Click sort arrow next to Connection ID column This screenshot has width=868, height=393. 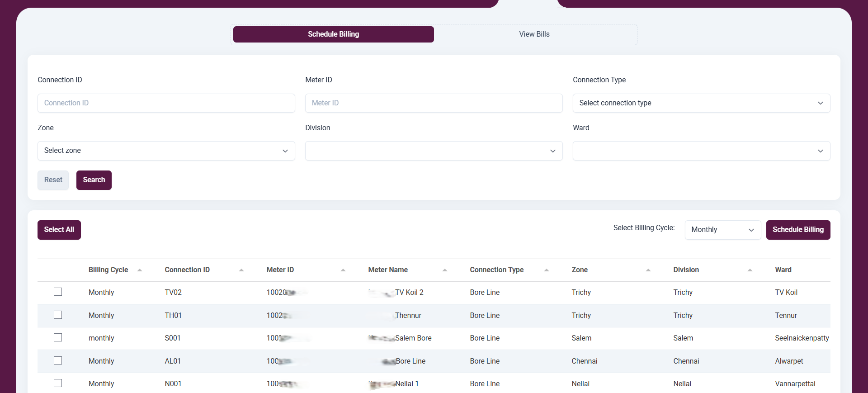click(241, 270)
